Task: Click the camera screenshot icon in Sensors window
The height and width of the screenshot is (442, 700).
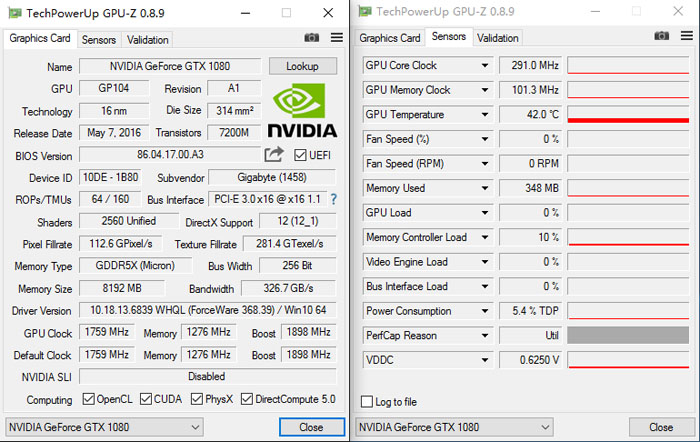Action: coord(662,36)
